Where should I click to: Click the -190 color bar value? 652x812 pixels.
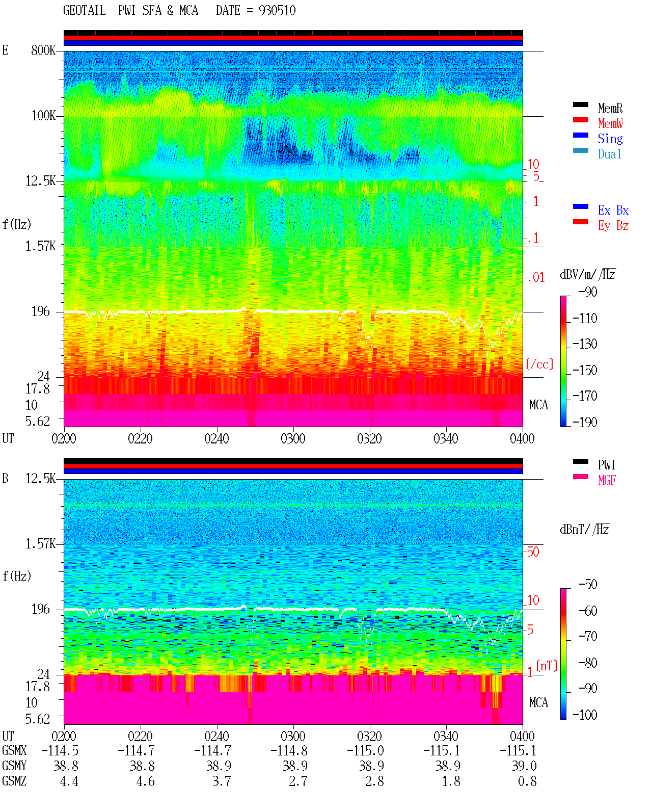585,422
